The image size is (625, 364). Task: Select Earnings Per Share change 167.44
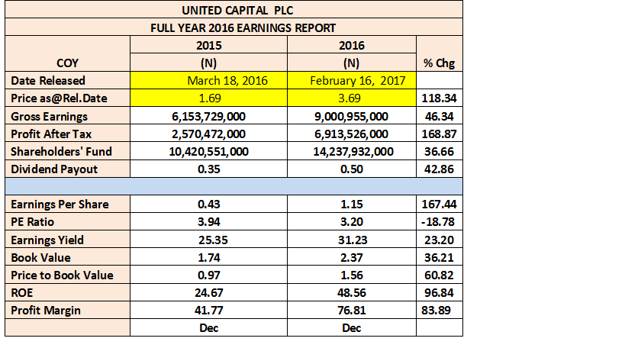pos(440,204)
